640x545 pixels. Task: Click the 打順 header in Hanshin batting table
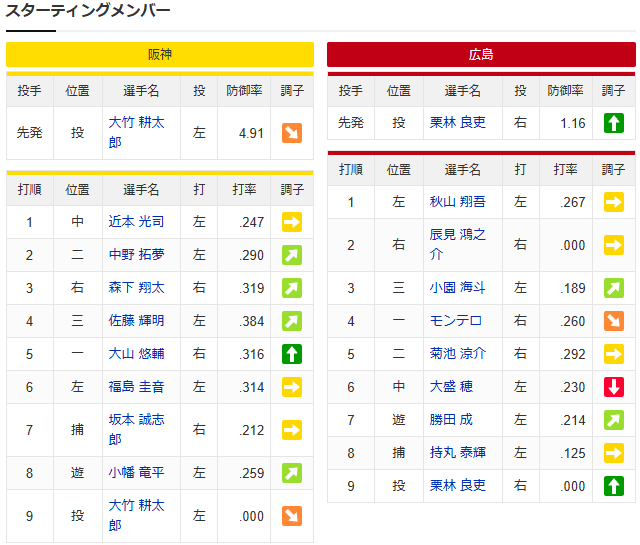[x=29, y=190]
